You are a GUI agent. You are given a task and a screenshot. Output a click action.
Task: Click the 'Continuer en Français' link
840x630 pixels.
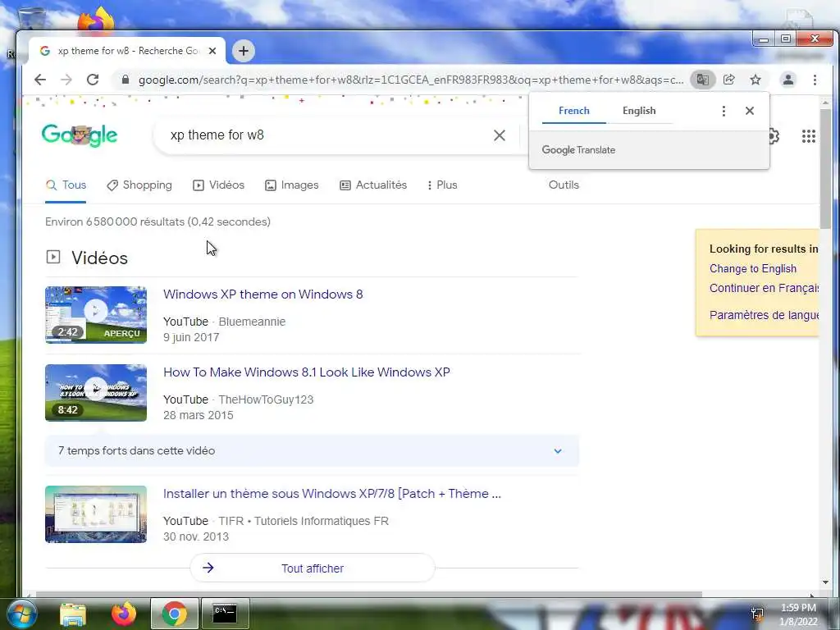tap(764, 288)
